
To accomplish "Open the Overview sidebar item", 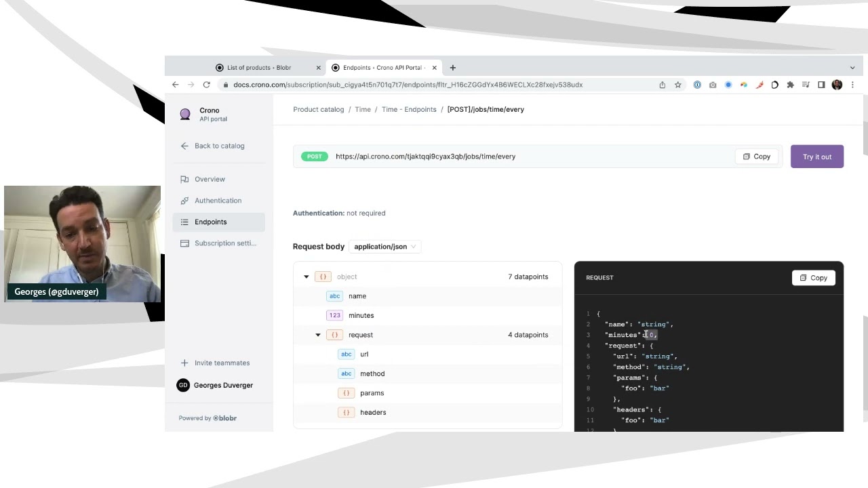I will [218, 179].
